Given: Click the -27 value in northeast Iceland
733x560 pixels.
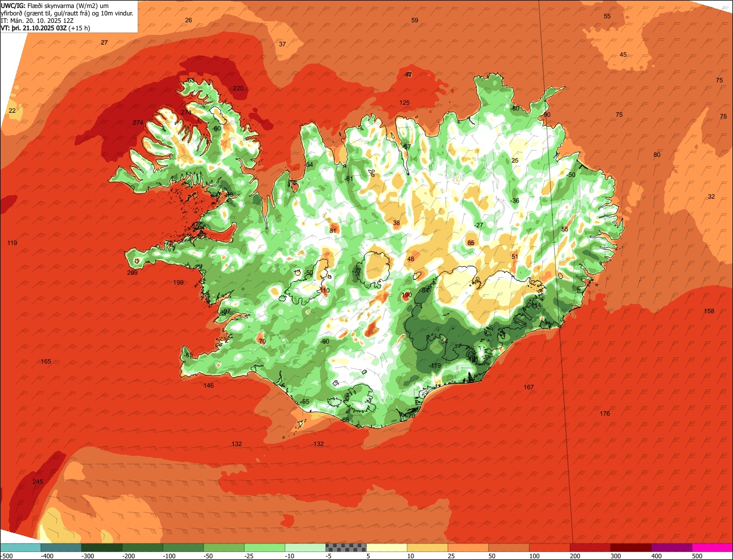Looking at the screenshot, I should coord(479,225).
